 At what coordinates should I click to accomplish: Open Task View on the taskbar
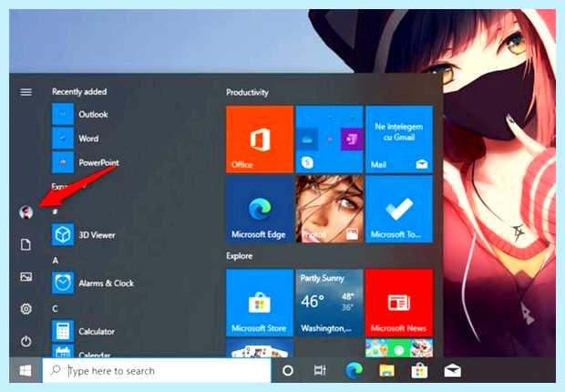pyautogui.click(x=320, y=370)
